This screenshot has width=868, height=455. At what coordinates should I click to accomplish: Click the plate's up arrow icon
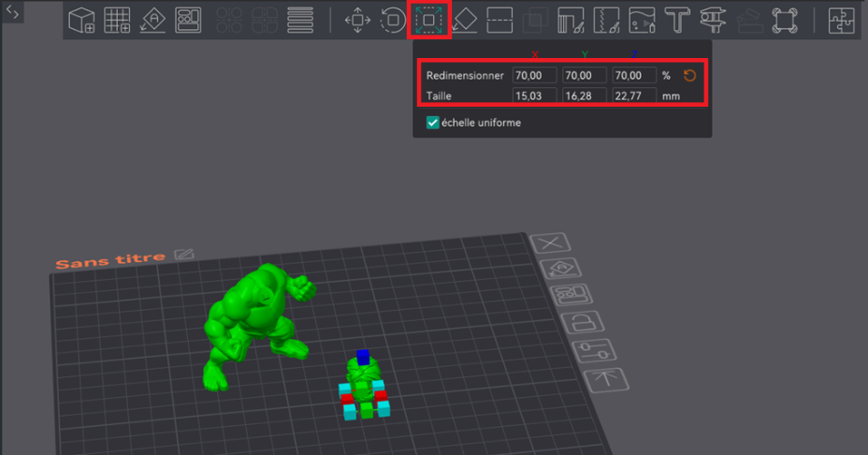(606, 379)
